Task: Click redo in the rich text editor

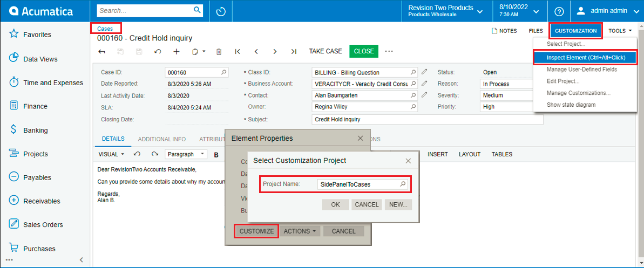Action: tap(154, 154)
